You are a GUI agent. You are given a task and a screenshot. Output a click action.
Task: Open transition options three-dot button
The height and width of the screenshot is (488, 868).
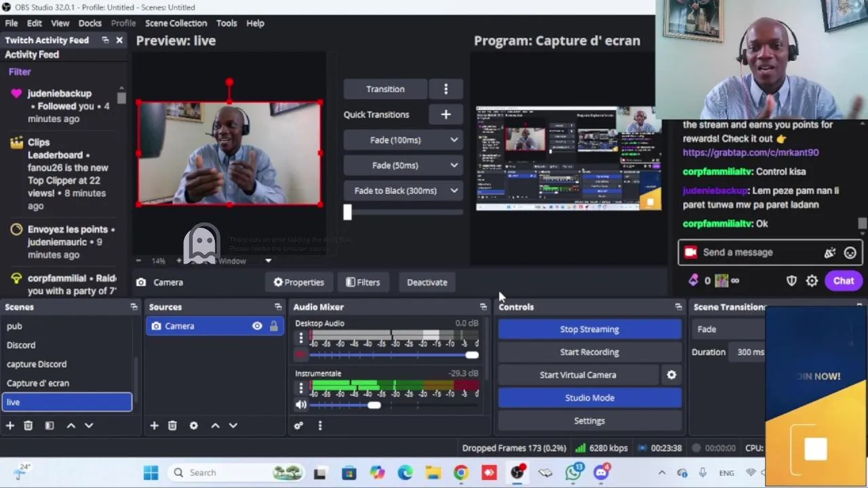coord(446,89)
